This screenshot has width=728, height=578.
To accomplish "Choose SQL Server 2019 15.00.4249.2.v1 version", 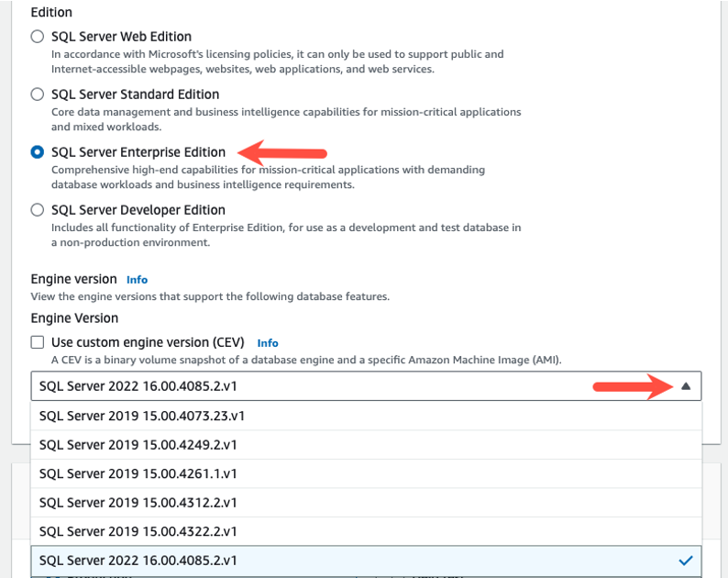I will point(138,445).
